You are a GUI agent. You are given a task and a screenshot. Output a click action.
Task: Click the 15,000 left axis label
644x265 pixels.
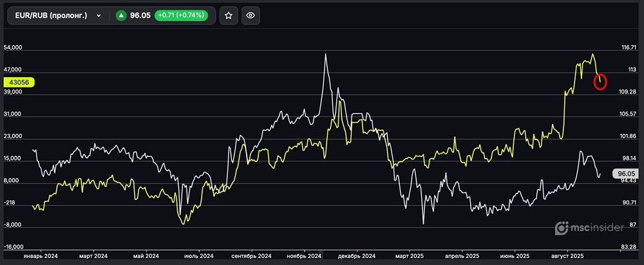coord(13,159)
